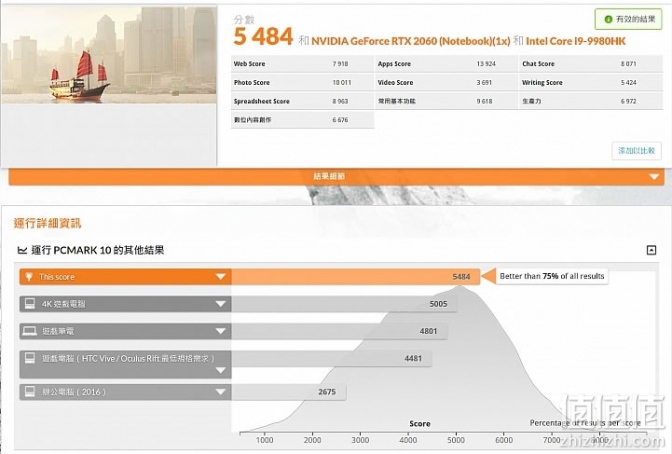Click the monitor icon on office PC 2016 row

(30, 391)
